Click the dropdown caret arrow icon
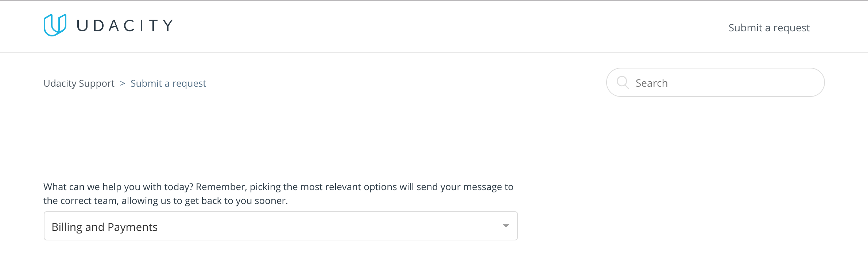The image size is (868, 271). tap(506, 226)
